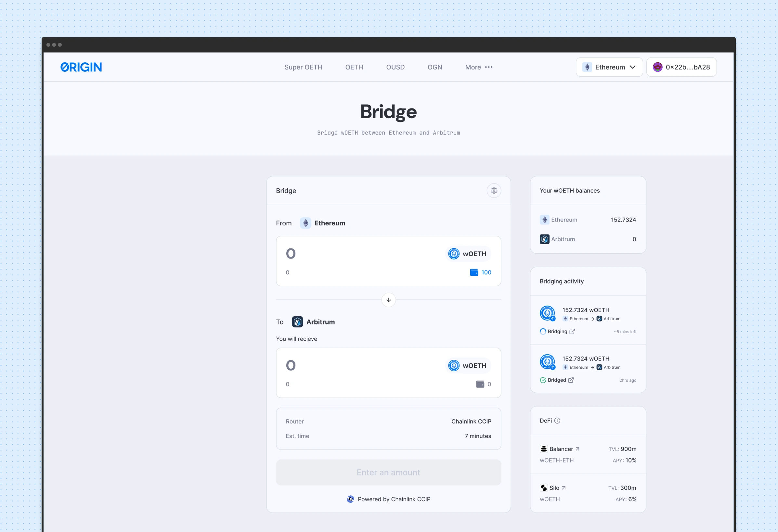Click the You will recieve label
Viewport: 778px width, 532px height.
pyautogui.click(x=296, y=339)
